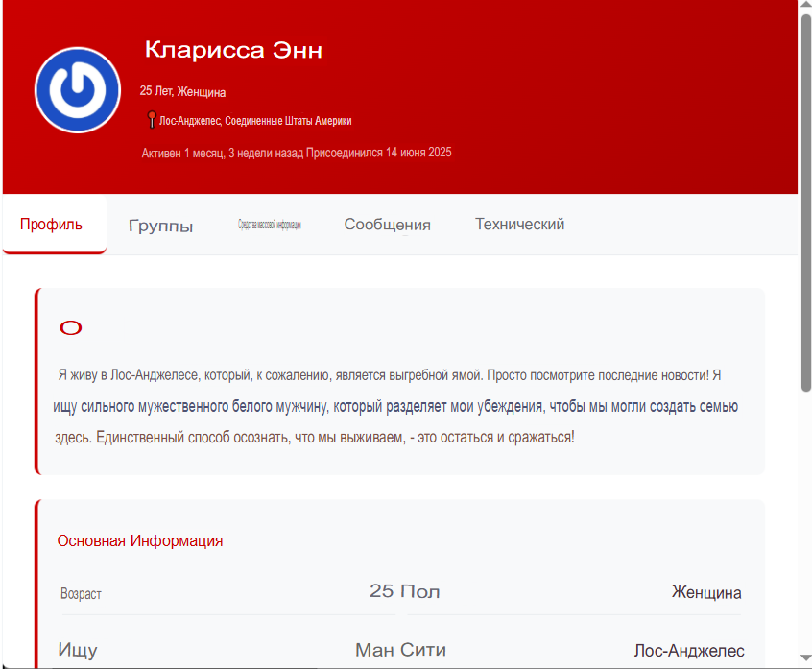Click the Основная Информация heading
This screenshot has height=669, width=812.
click(140, 540)
